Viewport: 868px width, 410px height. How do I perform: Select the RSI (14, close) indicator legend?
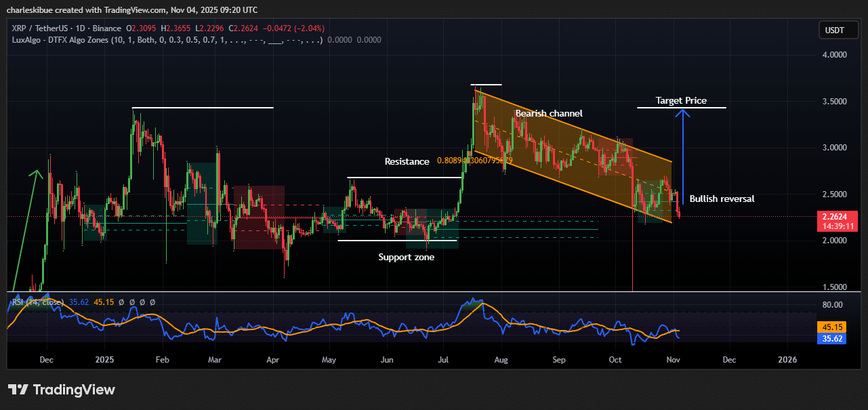pyautogui.click(x=38, y=302)
